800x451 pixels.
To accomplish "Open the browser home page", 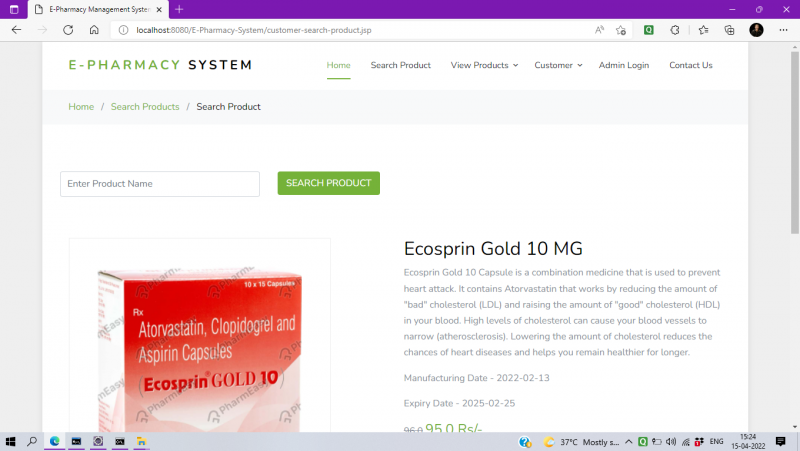I will coord(94,30).
